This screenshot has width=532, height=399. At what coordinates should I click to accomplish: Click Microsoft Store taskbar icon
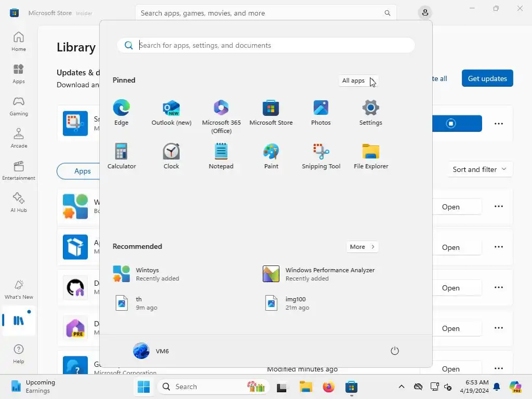pos(351,387)
